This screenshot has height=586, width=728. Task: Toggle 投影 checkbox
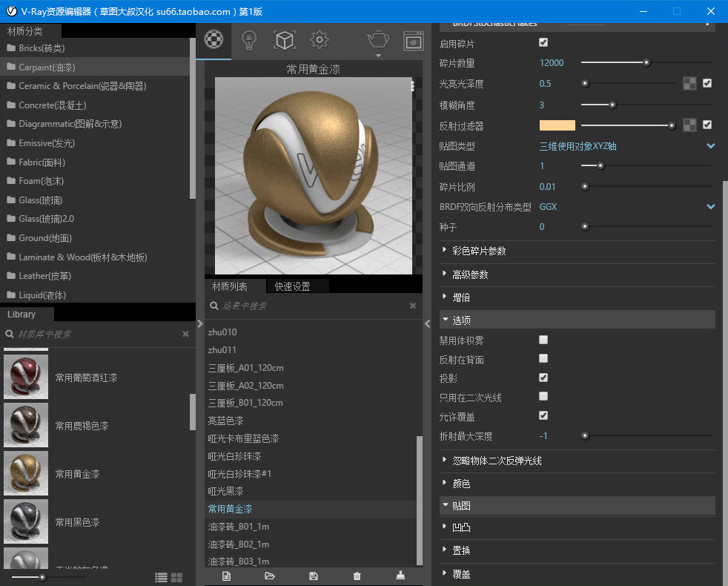point(543,378)
